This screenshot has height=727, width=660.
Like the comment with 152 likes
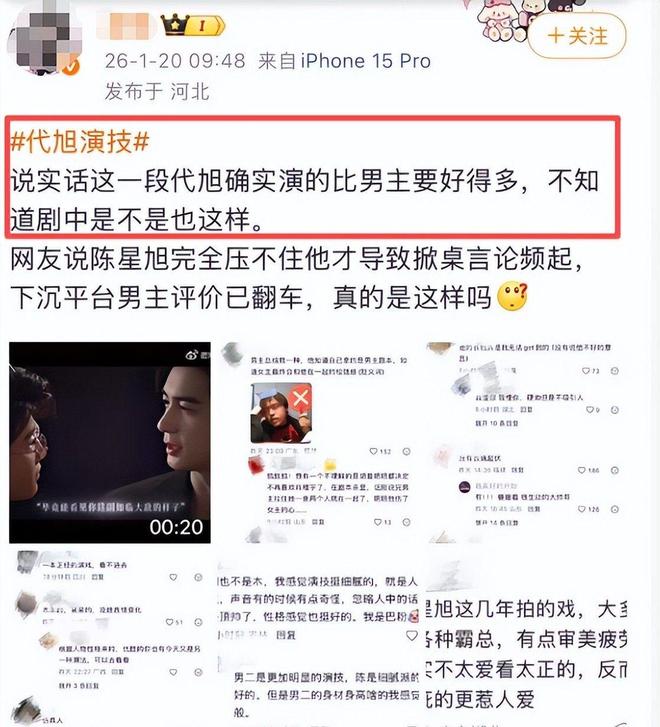373,451
